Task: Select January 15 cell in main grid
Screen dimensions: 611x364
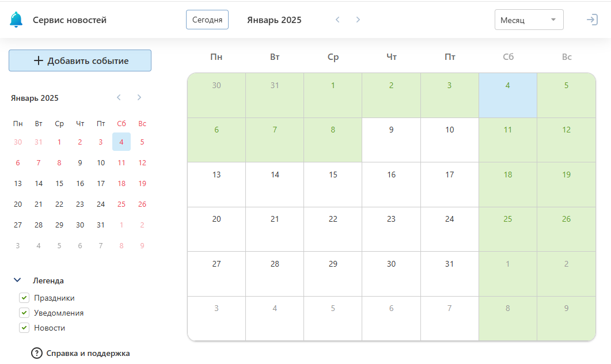Action: click(x=333, y=184)
